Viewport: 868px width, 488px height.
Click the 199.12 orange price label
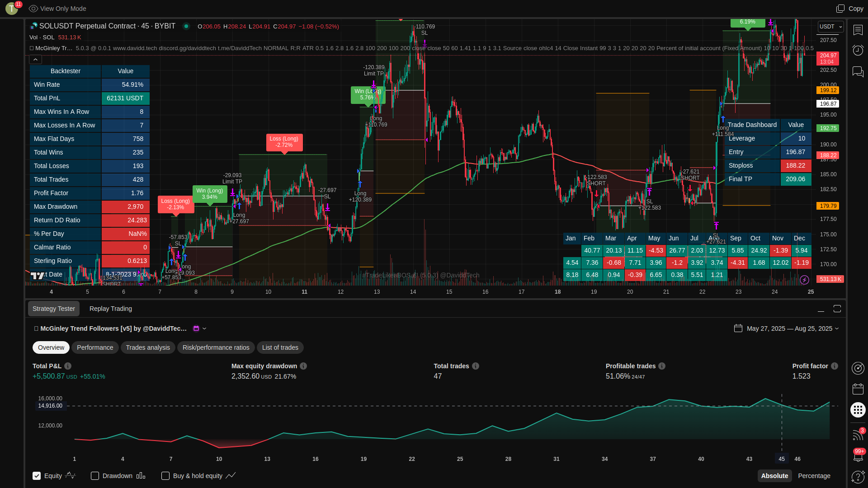pyautogui.click(x=827, y=90)
